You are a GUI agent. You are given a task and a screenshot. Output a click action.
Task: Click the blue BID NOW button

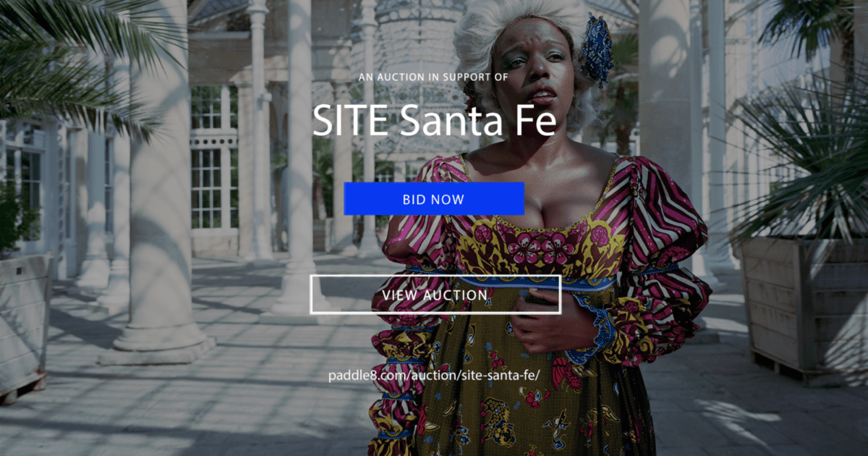pyautogui.click(x=434, y=199)
